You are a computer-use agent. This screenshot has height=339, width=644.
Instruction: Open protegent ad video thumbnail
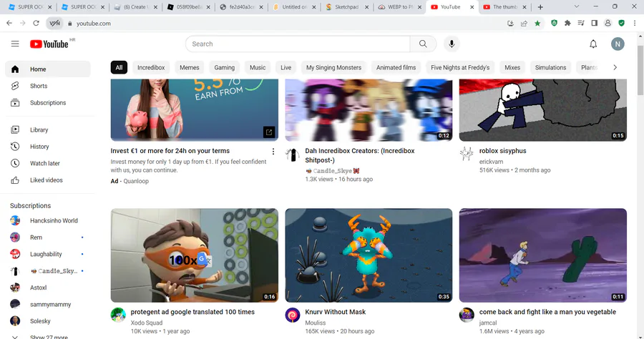[194, 255]
